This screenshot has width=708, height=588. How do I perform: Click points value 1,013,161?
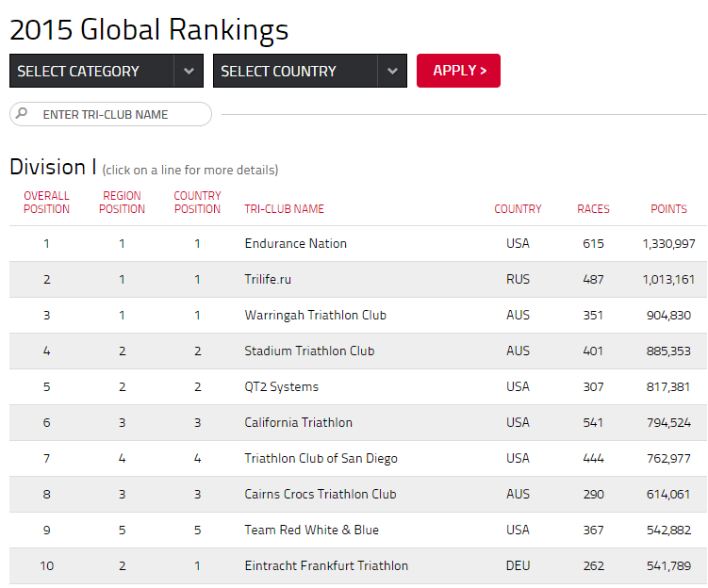[x=668, y=279]
